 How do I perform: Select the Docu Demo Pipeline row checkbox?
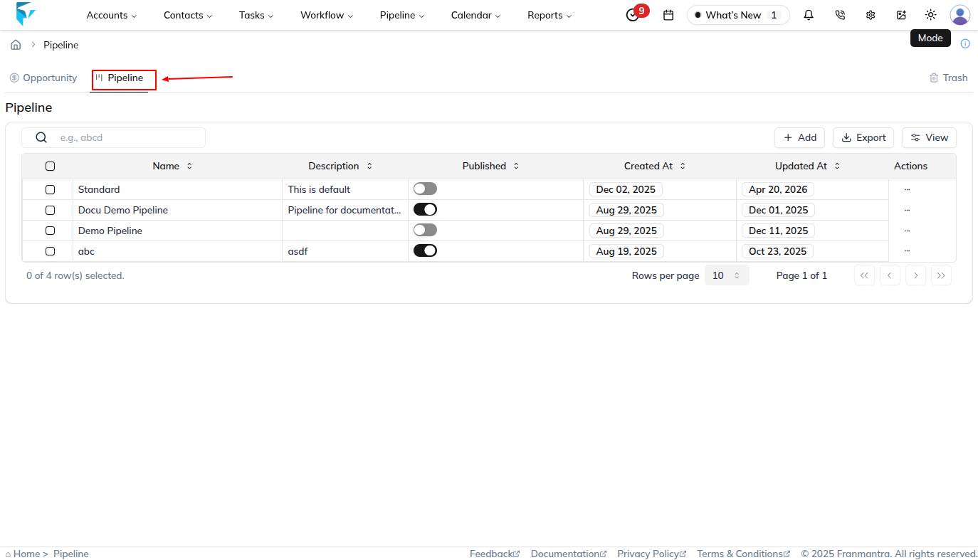tap(50, 210)
